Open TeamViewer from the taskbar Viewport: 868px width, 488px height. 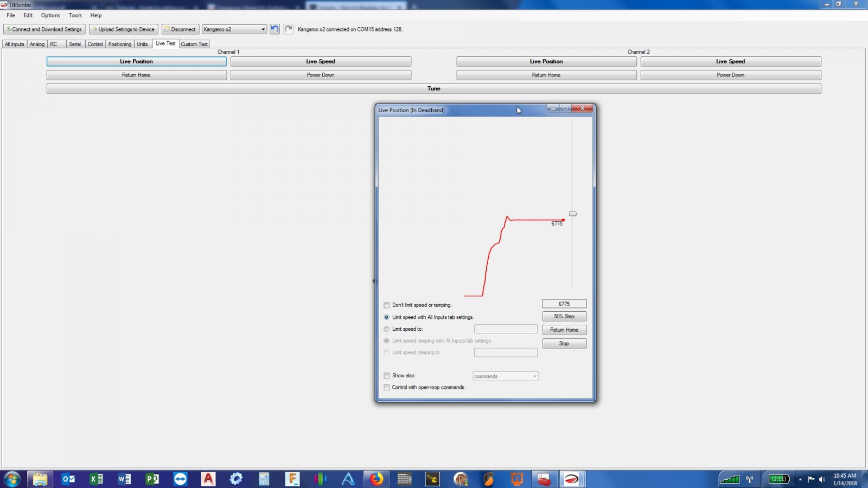(180, 479)
